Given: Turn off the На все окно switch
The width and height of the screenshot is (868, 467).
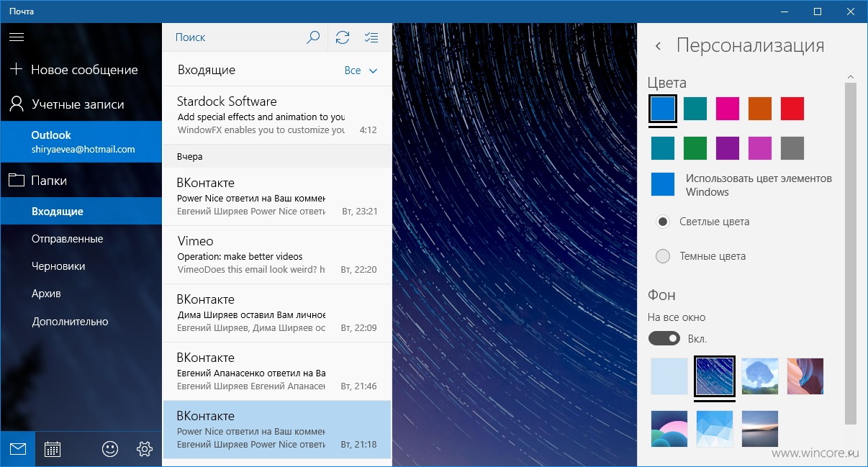Looking at the screenshot, I should [664, 338].
